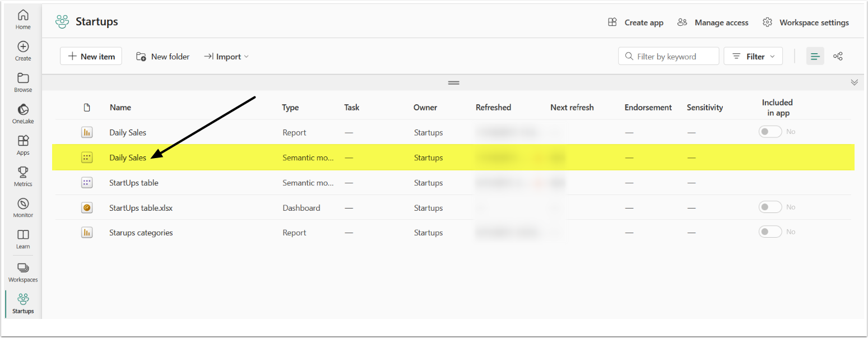The height and width of the screenshot is (338, 868).
Task: Expand the collapsed pane with the double chevron
Action: click(x=854, y=82)
